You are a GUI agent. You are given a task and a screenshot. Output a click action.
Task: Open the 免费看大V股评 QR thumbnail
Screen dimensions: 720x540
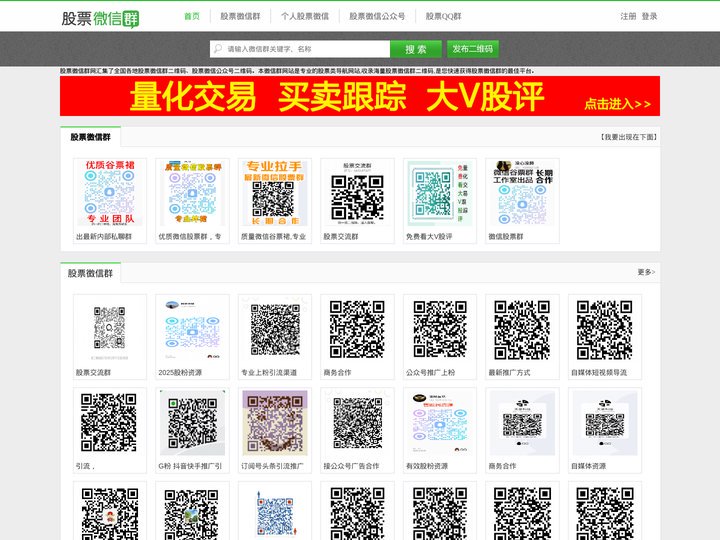pos(439,193)
